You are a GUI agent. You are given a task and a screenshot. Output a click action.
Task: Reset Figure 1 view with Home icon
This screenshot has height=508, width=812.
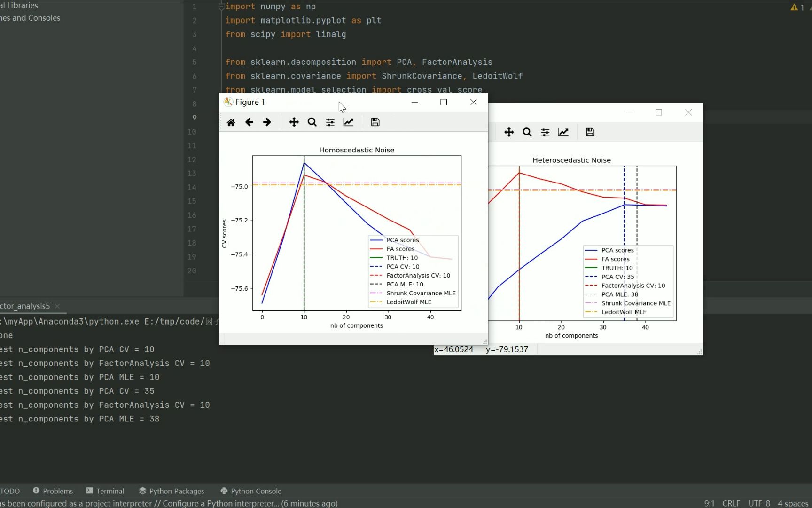(x=231, y=122)
